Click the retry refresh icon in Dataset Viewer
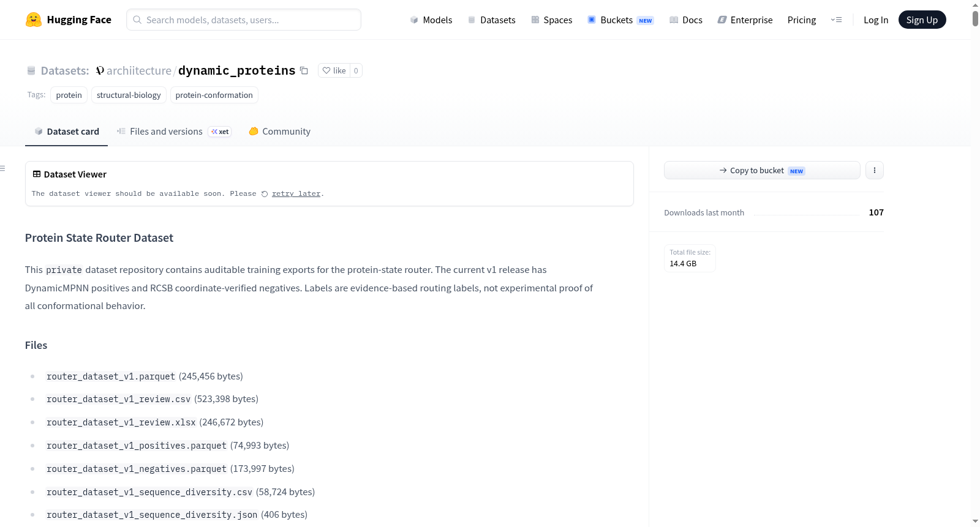The width and height of the screenshot is (980, 527). (x=265, y=194)
